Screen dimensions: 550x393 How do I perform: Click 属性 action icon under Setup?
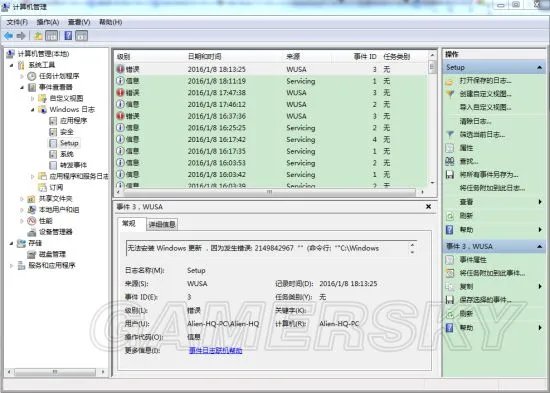(x=450, y=148)
